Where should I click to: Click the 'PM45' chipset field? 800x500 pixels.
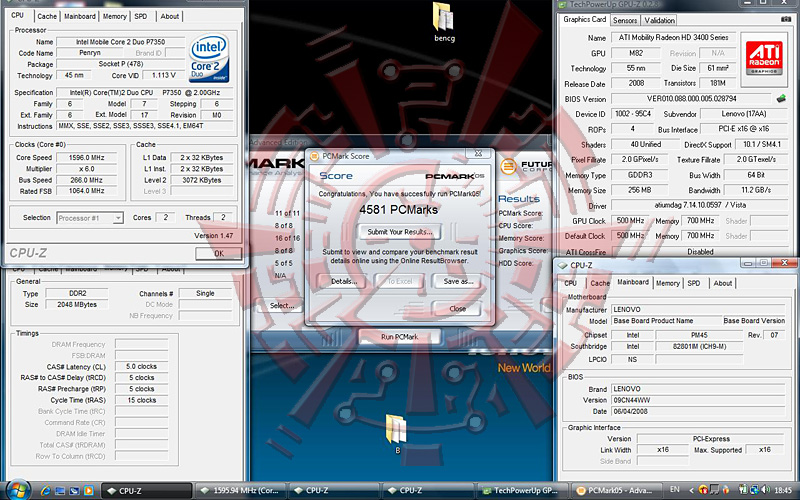[x=699, y=335]
